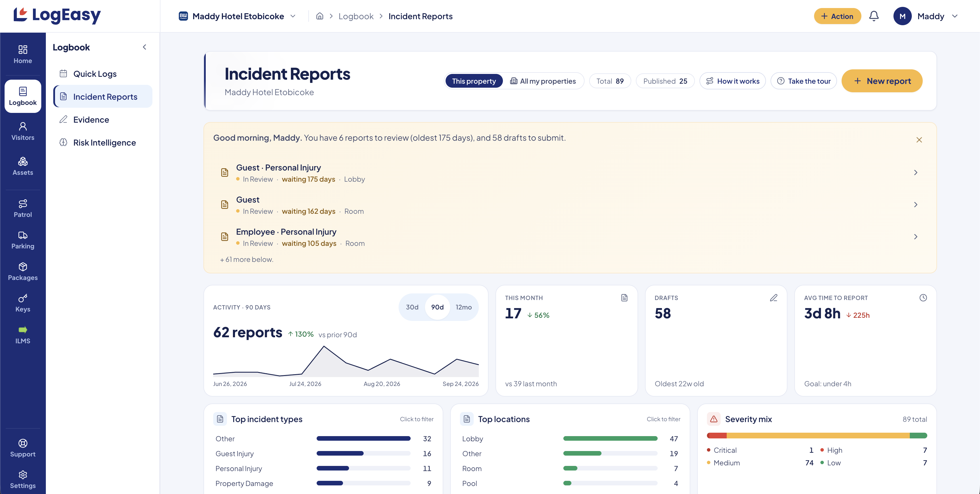The height and width of the screenshot is (494, 980).
Task: Set activity range to 30d
Action: 412,307
